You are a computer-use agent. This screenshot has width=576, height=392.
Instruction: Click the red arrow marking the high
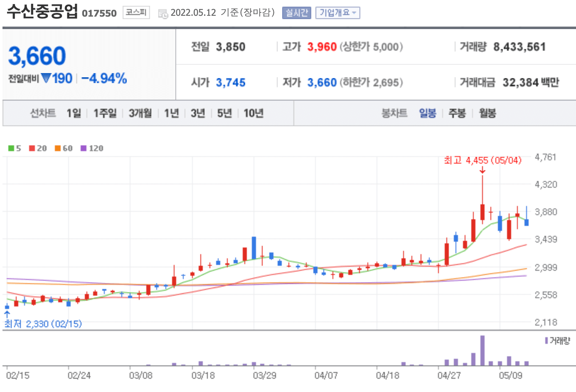482,170
